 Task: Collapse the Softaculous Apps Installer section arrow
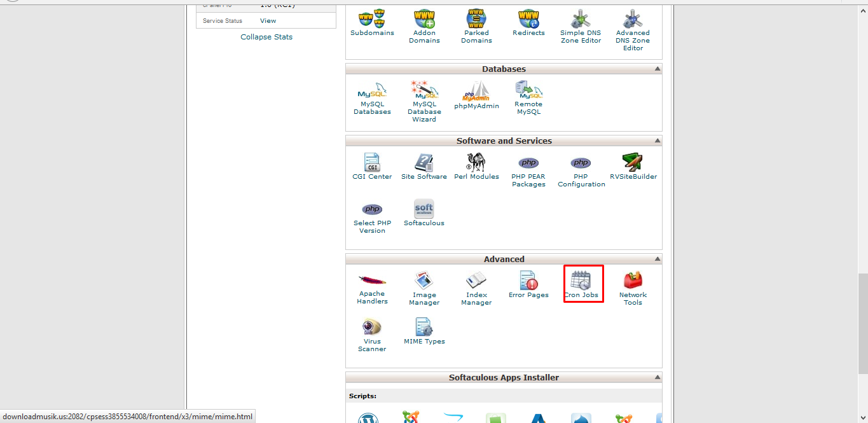(657, 377)
